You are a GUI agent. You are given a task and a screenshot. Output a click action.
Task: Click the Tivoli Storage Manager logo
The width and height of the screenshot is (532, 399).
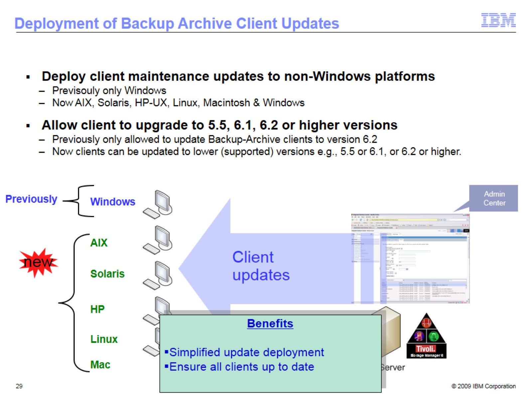point(427,335)
